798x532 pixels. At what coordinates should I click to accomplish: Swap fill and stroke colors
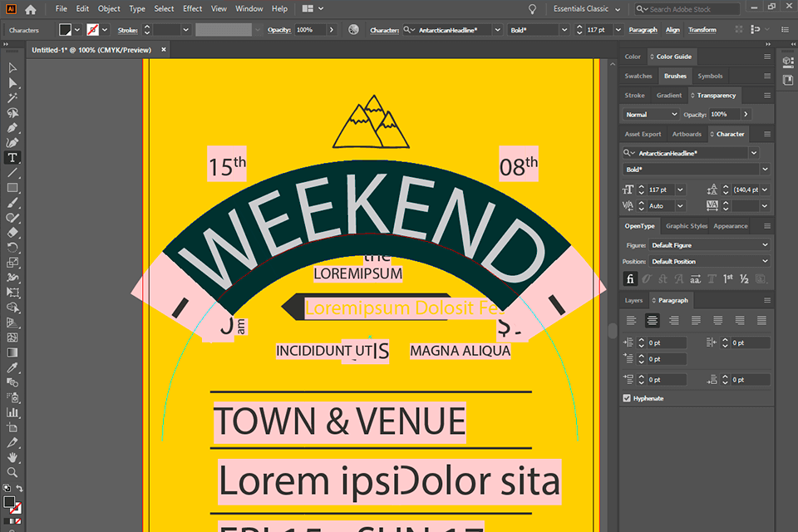(20, 489)
